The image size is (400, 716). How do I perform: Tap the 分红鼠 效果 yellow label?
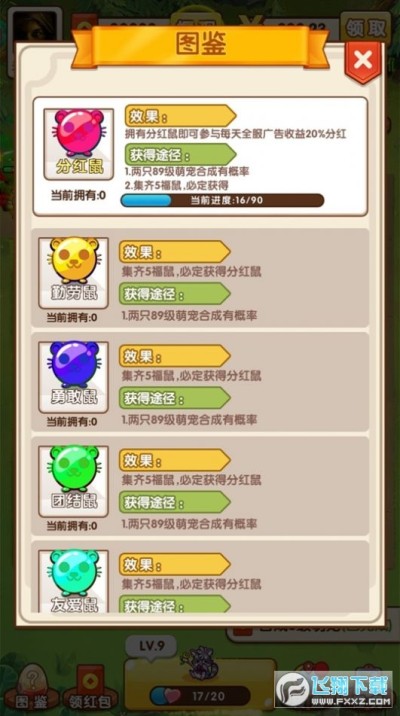coord(180,116)
